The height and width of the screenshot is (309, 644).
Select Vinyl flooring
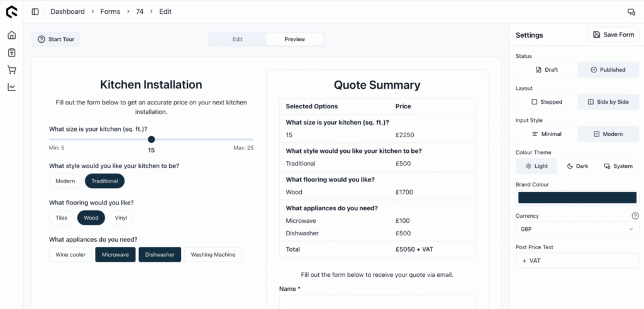coord(121,218)
